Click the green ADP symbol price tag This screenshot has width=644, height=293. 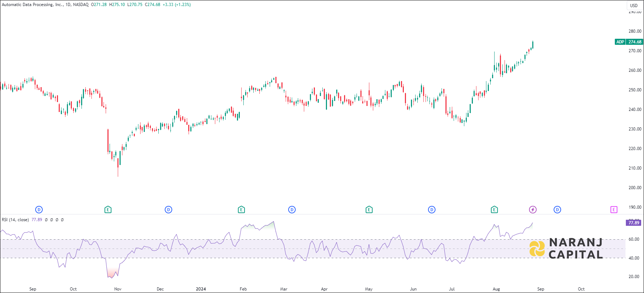tap(620, 42)
